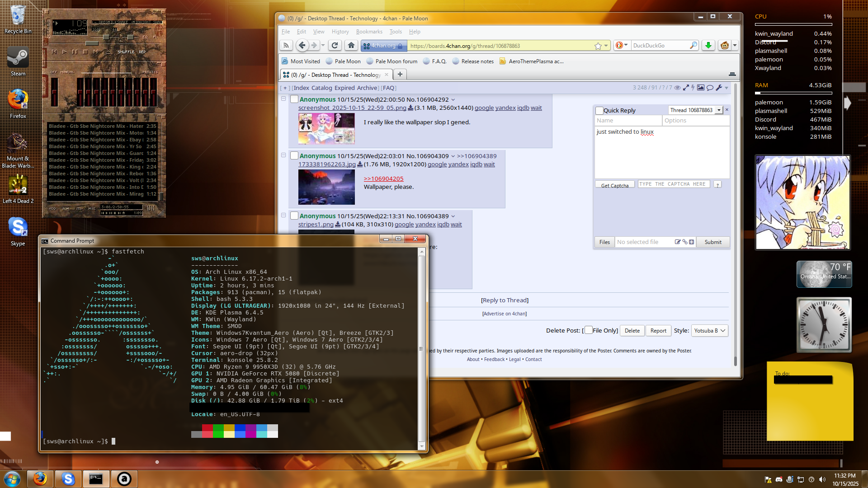Image resolution: width=868 pixels, height=488 pixels.
Task: Open the Tools menu
Action: point(396,32)
